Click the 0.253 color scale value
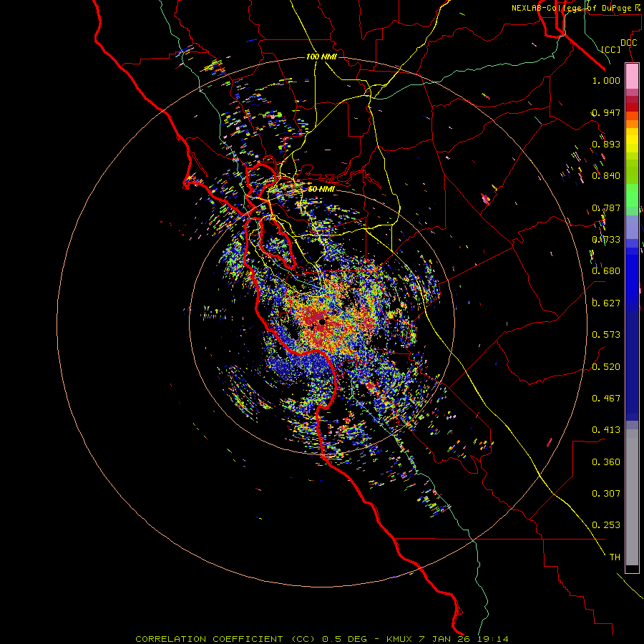644x644 pixels. coord(606,525)
